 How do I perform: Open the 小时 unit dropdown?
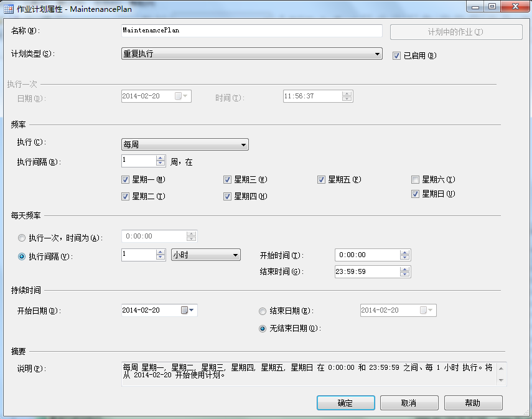(x=205, y=255)
